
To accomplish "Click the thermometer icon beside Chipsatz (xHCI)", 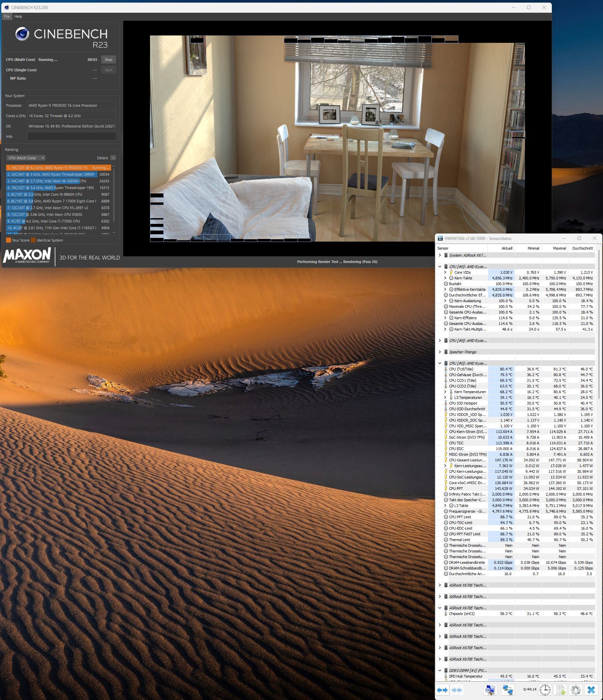I will (446, 614).
